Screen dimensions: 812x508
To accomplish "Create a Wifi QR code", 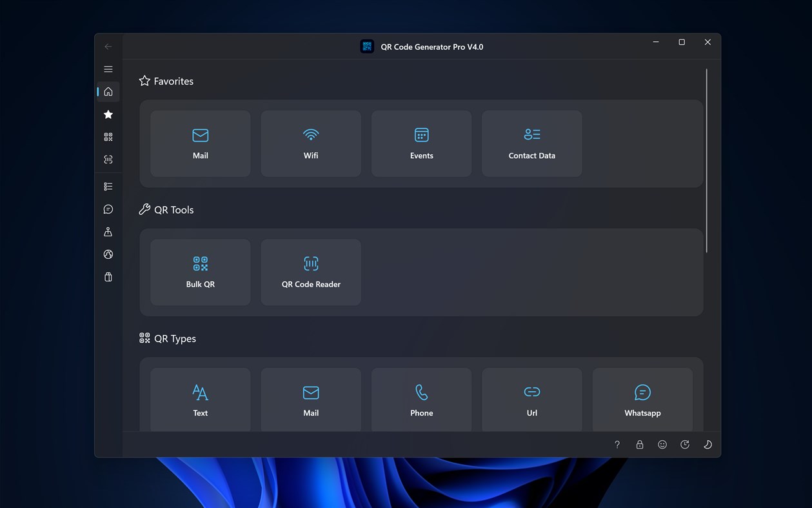I will [x=310, y=143].
